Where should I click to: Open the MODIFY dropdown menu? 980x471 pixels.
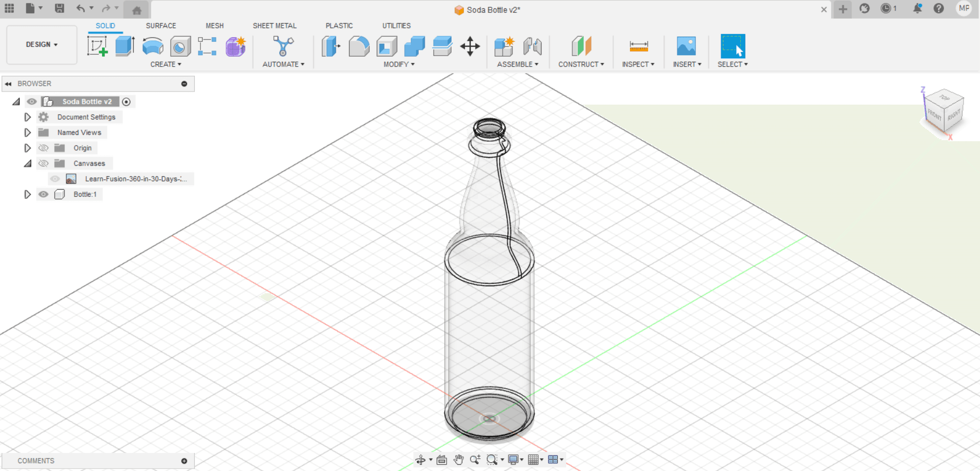(399, 64)
